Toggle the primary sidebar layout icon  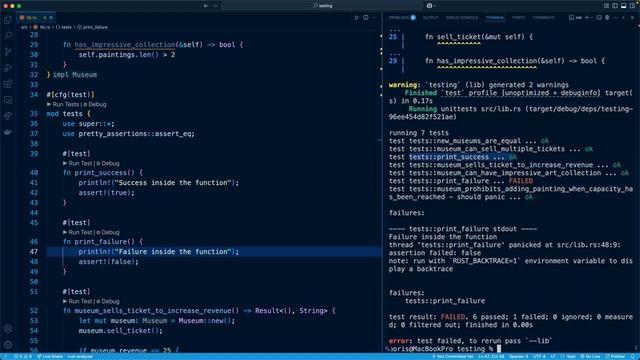[x=615, y=6]
